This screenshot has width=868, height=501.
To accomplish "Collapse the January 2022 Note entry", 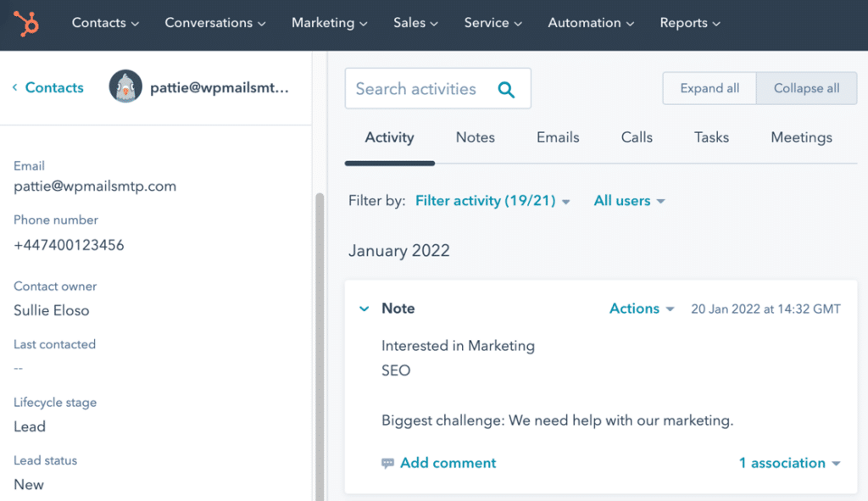I will point(364,309).
